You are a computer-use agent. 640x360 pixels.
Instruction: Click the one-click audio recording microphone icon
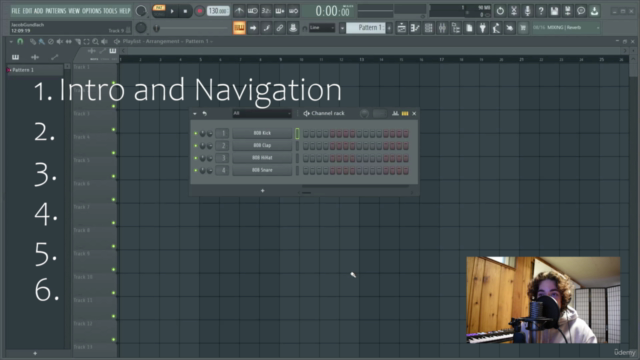[527, 11]
